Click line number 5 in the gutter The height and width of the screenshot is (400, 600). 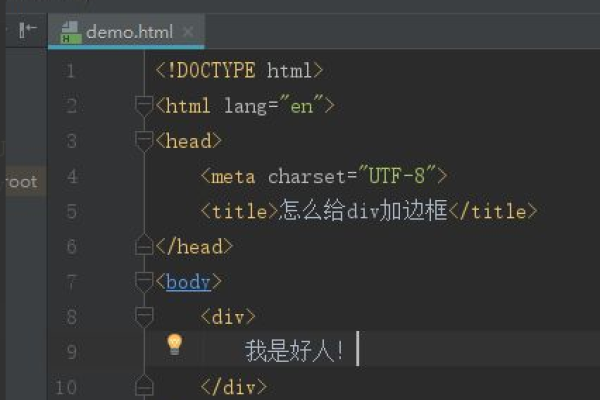pyautogui.click(x=71, y=211)
